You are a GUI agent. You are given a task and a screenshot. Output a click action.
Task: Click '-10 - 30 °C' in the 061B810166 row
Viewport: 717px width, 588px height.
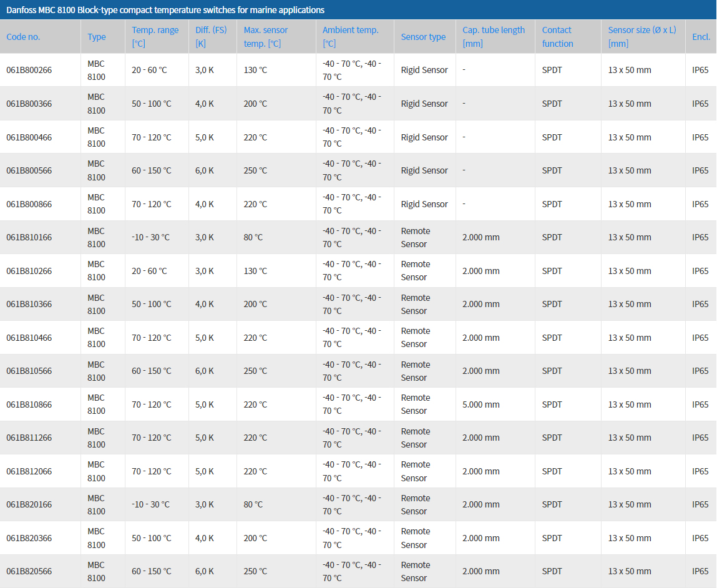point(151,237)
